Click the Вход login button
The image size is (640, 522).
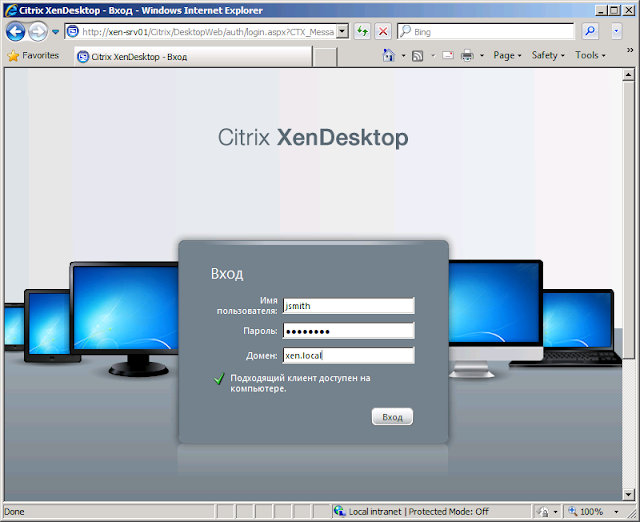click(392, 417)
